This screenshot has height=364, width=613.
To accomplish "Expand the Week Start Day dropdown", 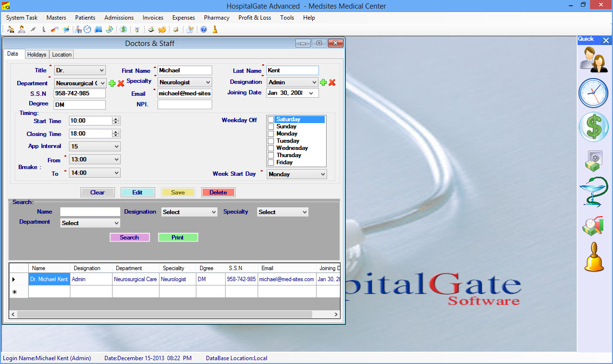I will pyautogui.click(x=322, y=174).
